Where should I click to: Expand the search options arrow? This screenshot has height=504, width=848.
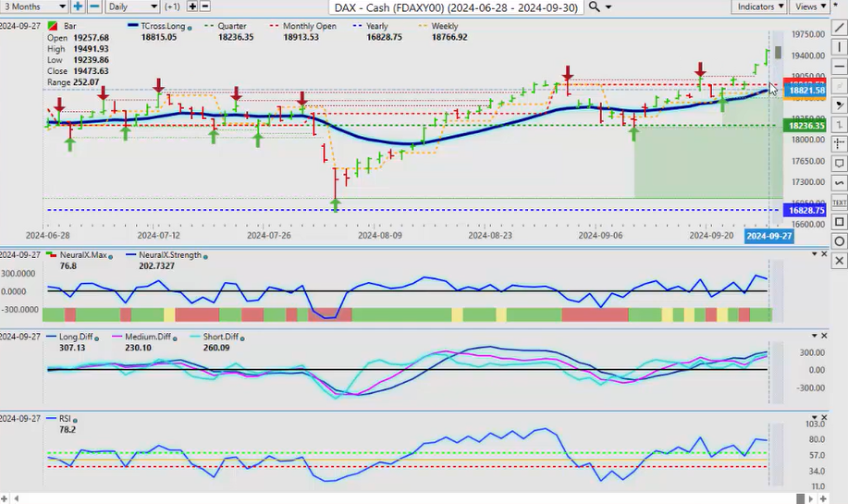pos(608,7)
